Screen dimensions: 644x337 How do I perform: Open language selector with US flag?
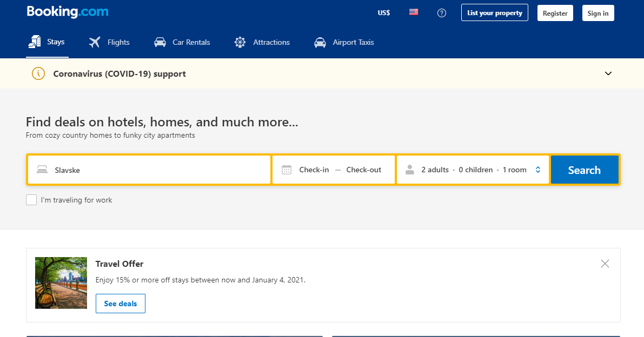pyautogui.click(x=414, y=12)
